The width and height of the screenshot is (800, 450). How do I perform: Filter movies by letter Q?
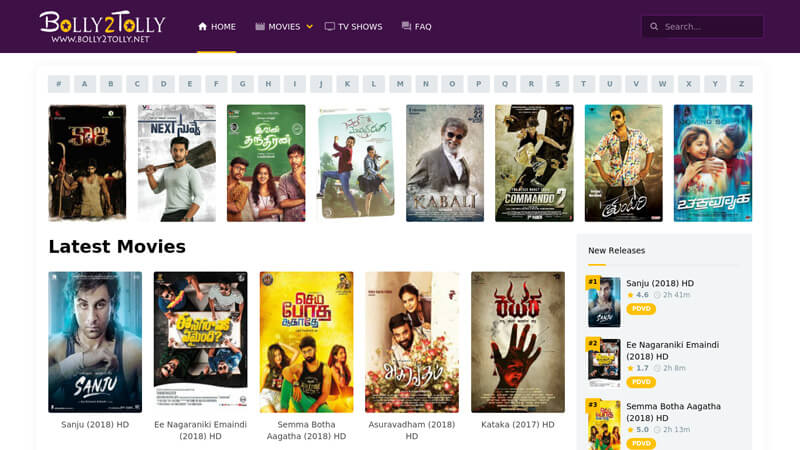point(505,84)
